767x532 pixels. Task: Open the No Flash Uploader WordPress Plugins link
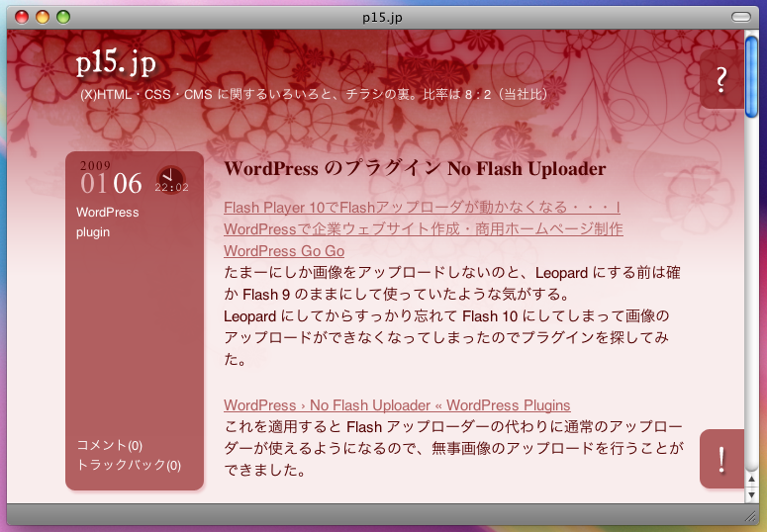397,405
